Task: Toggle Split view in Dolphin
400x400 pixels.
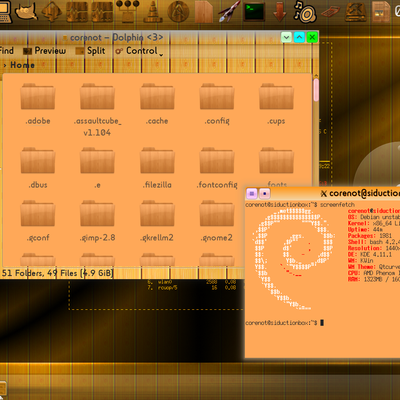Action: pos(90,51)
